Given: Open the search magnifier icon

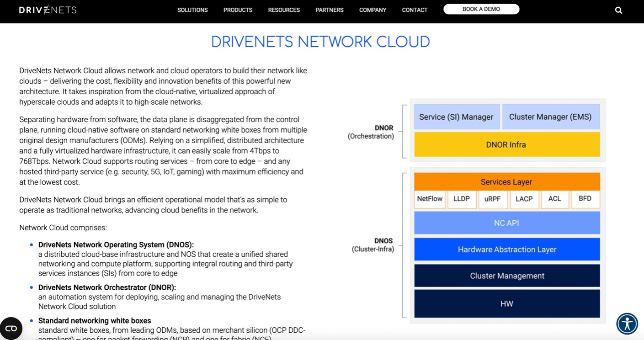Looking at the screenshot, I should (x=618, y=10).
